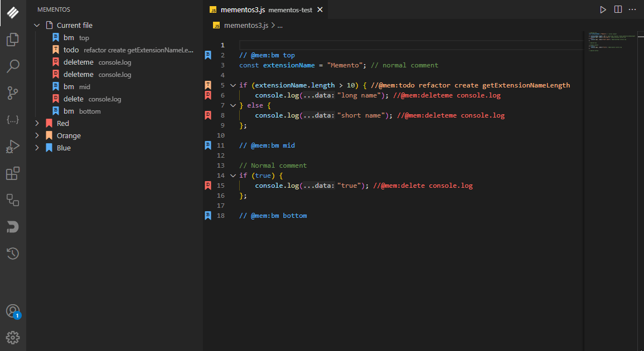
Task: Click the '@mem:delete console.log' comment on line 15
Action: click(423, 186)
